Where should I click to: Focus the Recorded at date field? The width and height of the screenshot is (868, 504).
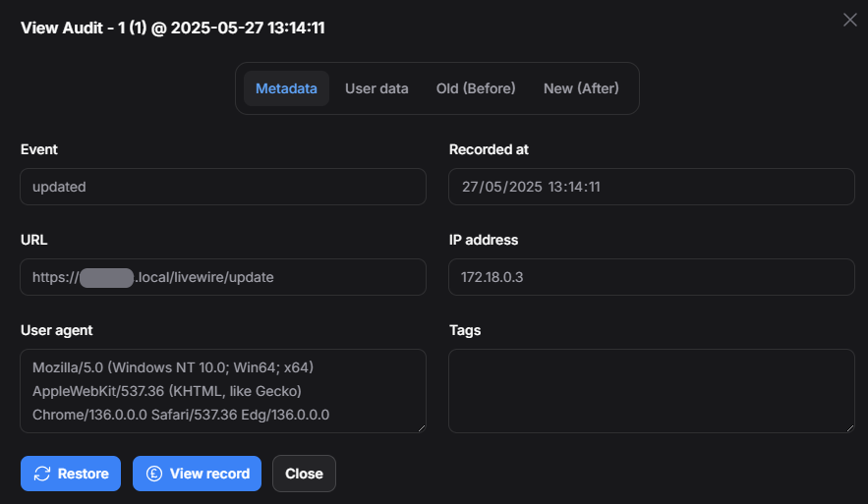tap(651, 187)
